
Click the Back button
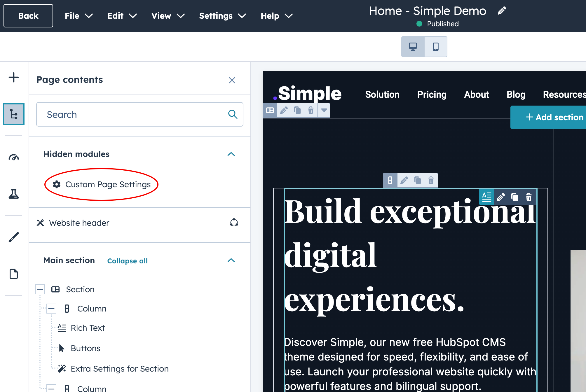(28, 16)
